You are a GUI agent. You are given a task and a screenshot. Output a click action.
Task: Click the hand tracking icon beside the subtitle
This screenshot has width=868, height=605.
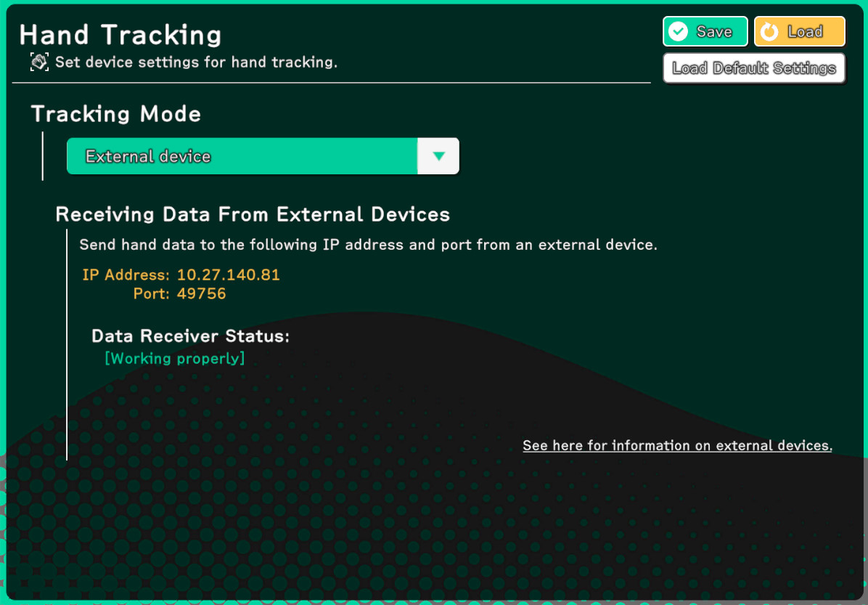[x=39, y=62]
